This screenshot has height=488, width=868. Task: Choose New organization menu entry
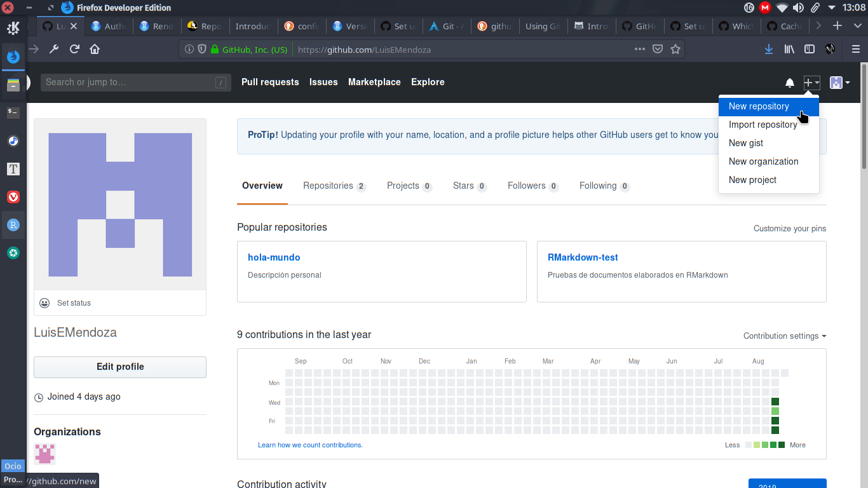click(x=769, y=161)
